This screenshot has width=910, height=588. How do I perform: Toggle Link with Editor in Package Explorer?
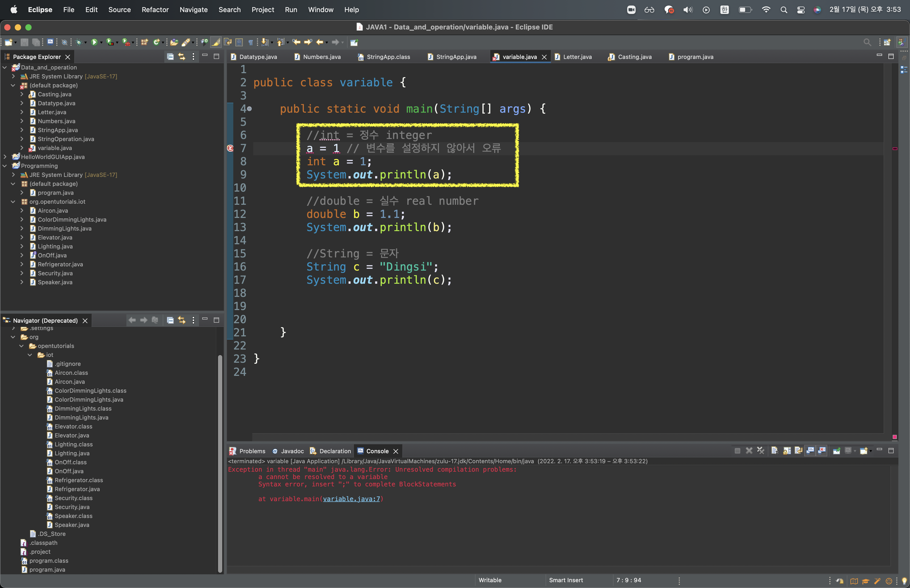point(182,57)
